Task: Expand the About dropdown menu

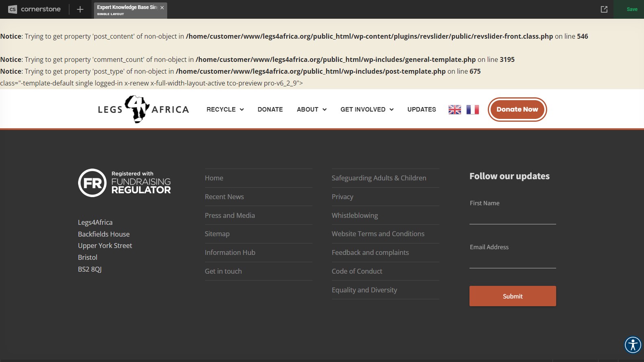Action: point(312,110)
